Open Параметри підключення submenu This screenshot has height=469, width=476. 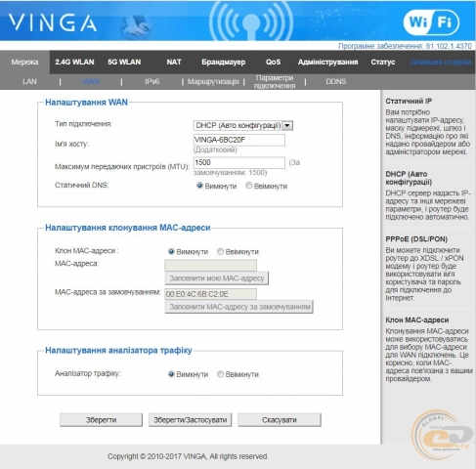point(275,82)
